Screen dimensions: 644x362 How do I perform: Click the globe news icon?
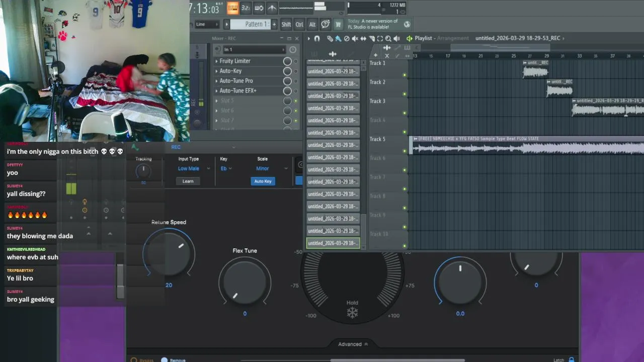pyautogui.click(x=407, y=24)
